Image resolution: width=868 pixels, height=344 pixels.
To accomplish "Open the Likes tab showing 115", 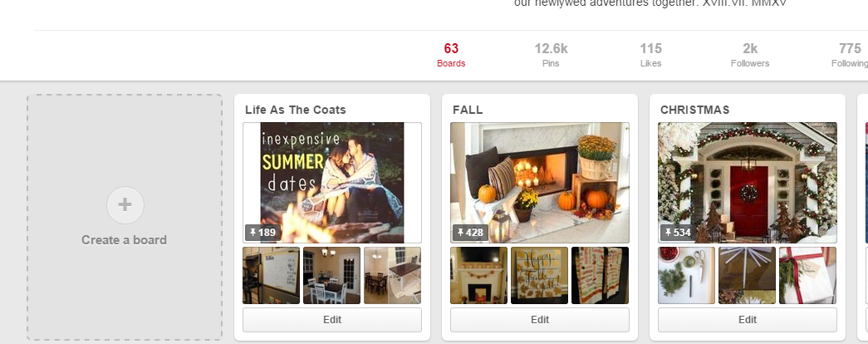I will click(x=650, y=55).
